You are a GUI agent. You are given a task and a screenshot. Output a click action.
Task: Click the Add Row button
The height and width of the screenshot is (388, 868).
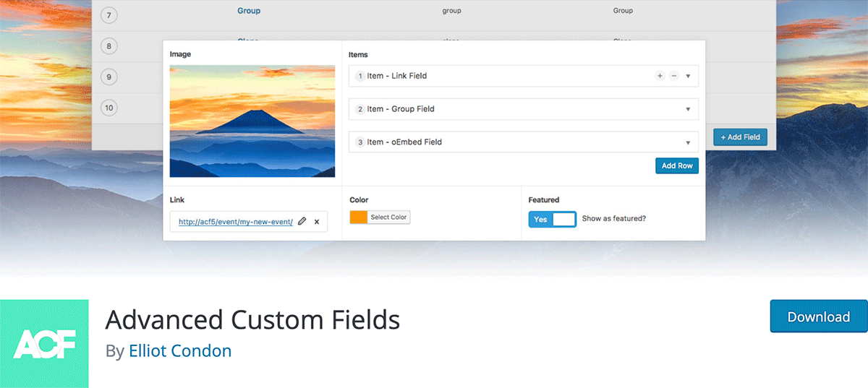[677, 165]
